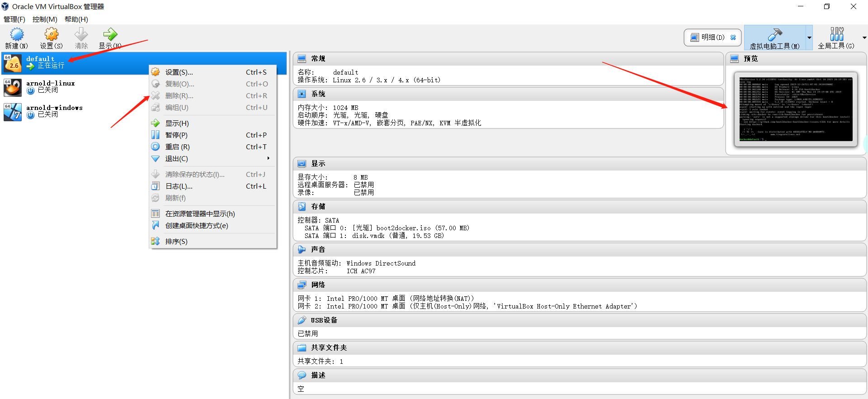The height and width of the screenshot is (399, 868).
Task: Open the dropdown arrow beside 全局工具
Action: tap(864, 38)
